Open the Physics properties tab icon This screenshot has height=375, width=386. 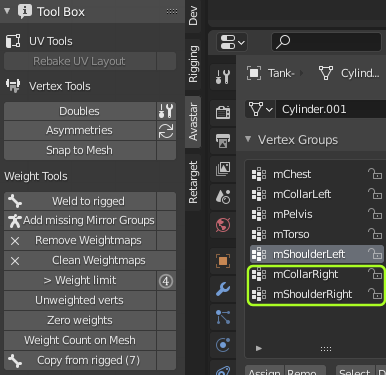(x=223, y=345)
